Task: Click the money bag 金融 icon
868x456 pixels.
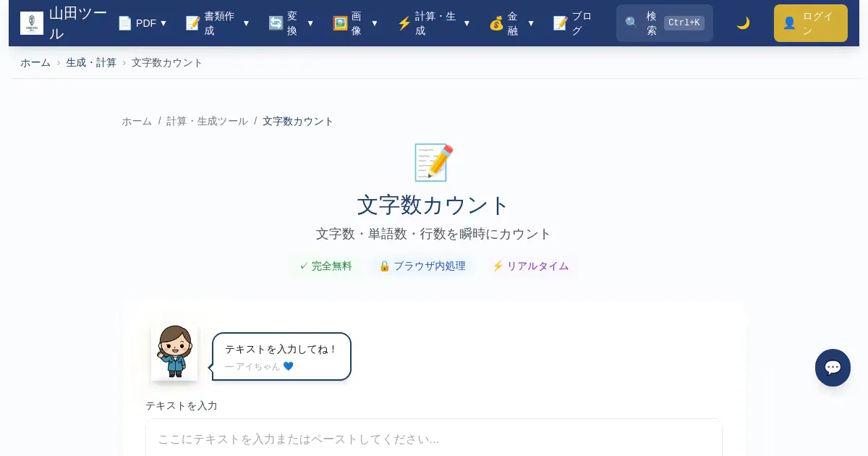Action: (x=496, y=23)
